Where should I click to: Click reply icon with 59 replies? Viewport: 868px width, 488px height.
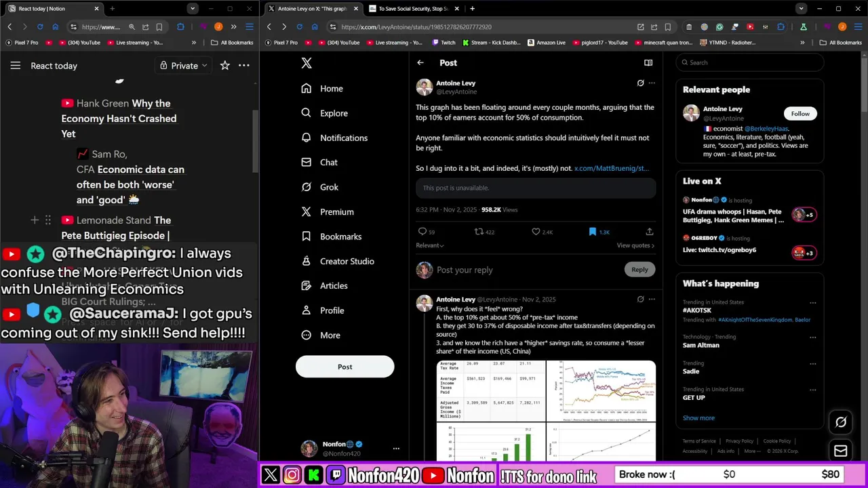click(x=427, y=232)
